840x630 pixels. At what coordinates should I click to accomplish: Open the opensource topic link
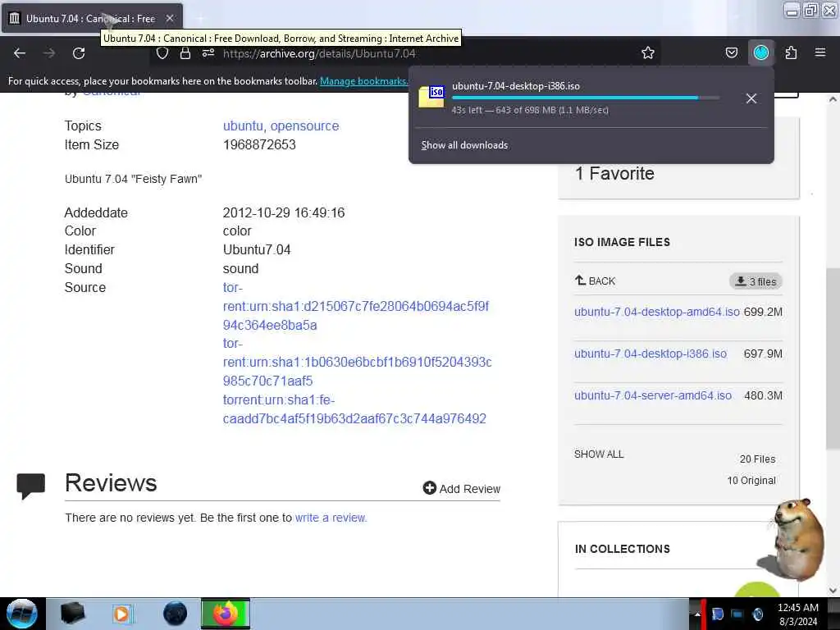click(304, 126)
